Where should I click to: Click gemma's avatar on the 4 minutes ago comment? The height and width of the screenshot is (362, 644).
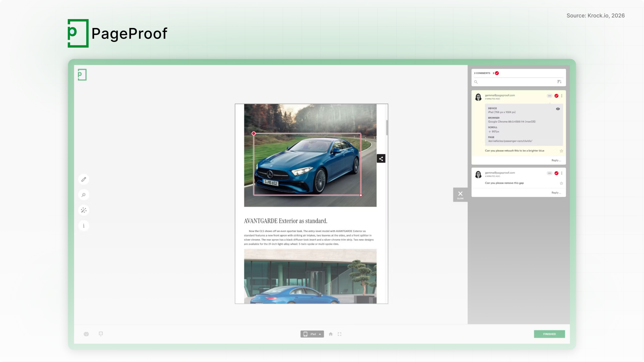tap(478, 174)
